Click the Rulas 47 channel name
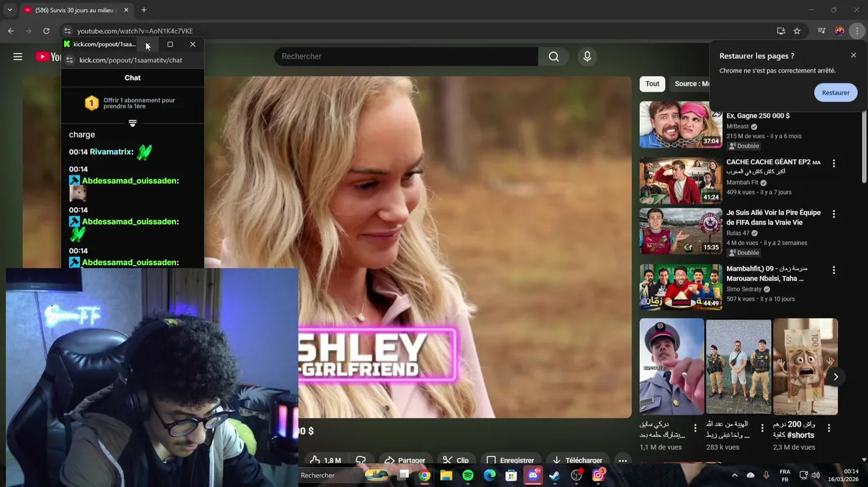Screen dimensions: 868x487 point(737,233)
